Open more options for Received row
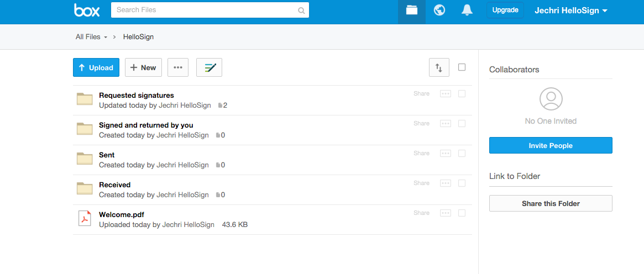Image resolution: width=644 pixels, height=274 pixels. [x=446, y=183]
